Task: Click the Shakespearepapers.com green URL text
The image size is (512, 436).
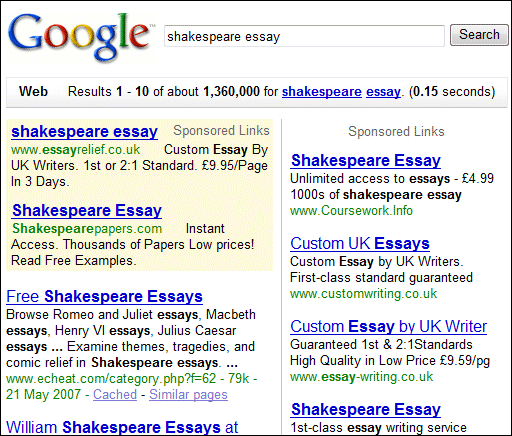Action: [87, 229]
